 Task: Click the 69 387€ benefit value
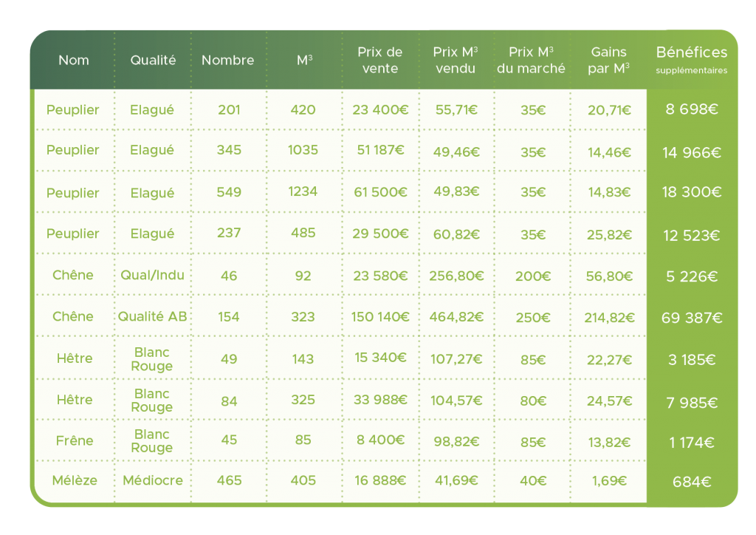[691, 318]
